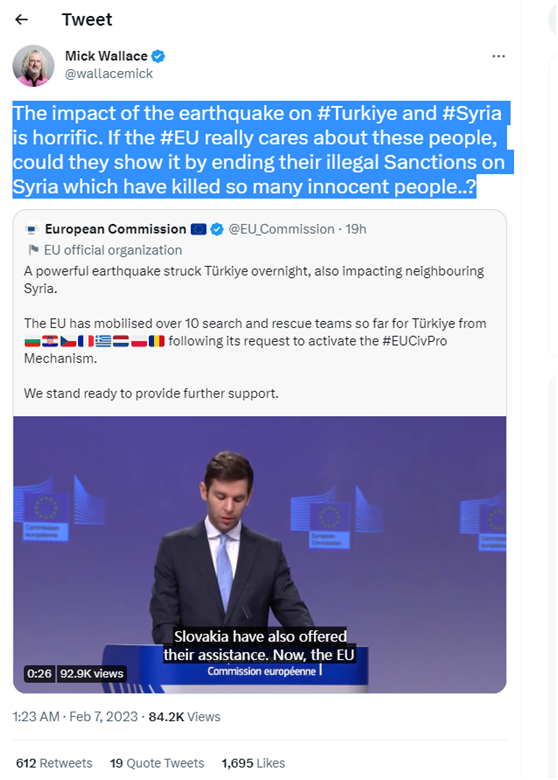Click the blue verified badge beside Mick Wallace
Viewport: 558px width, 780px height.
pos(158,56)
